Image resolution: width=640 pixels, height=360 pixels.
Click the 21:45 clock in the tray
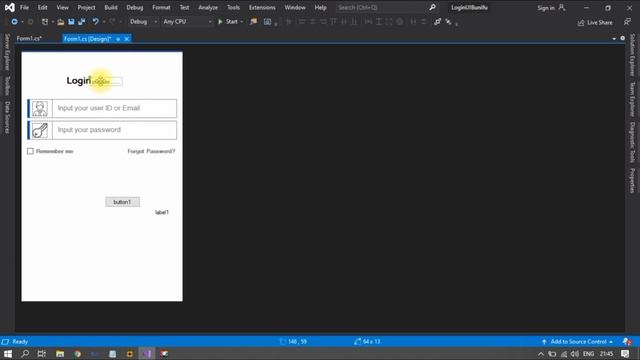click(607, 353)
